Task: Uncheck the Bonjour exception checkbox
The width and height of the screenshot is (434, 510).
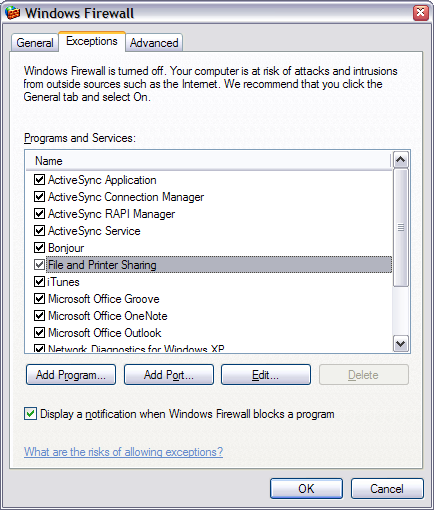Action: 39,248
